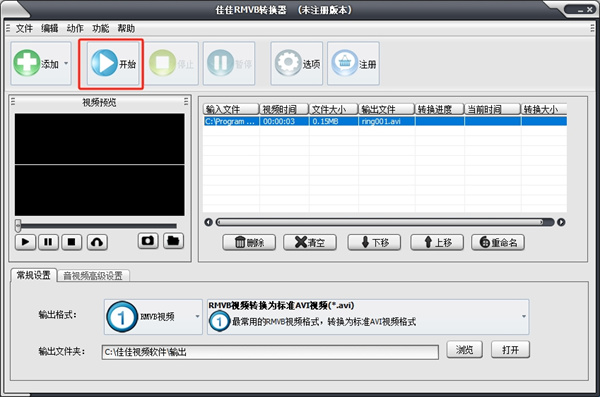Open the AVI conversion profile dropdown
Image resolution: width=600 pixels, height=397 pixels.
[368, 317]
